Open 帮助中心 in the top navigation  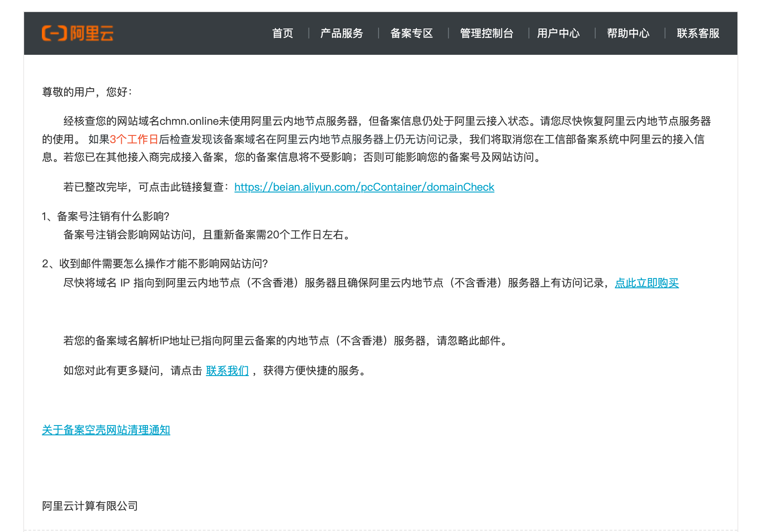628,33
